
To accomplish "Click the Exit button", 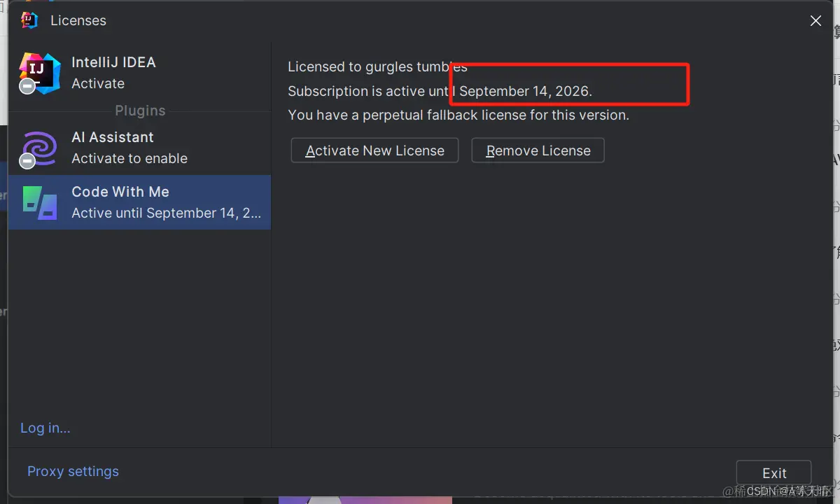I will pyautogui.click(x=773, y=473).
